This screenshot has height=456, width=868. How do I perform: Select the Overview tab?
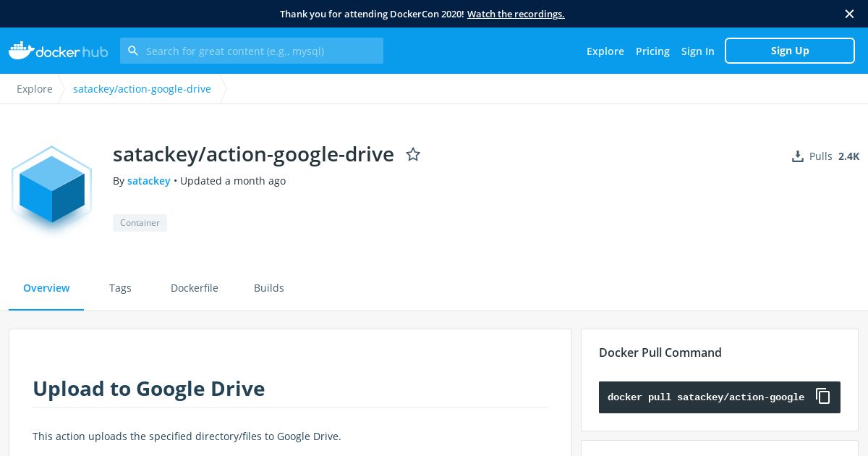click(46, 288)
